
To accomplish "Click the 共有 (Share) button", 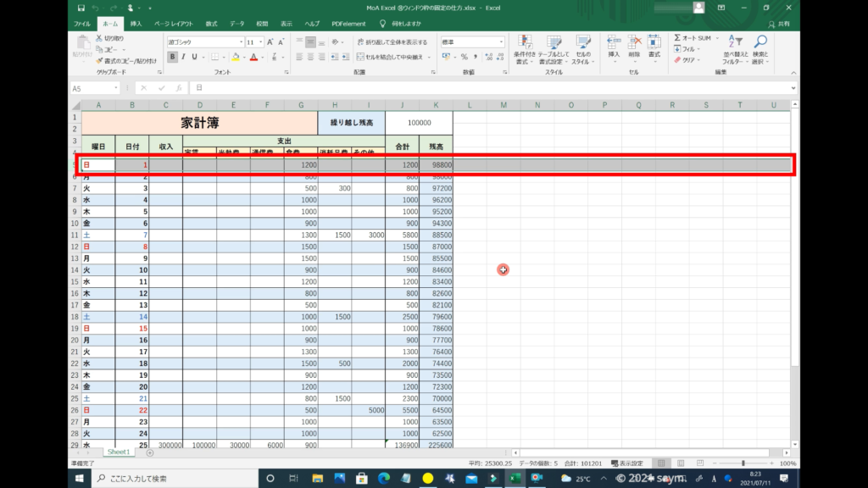I will tap(781, 24).
